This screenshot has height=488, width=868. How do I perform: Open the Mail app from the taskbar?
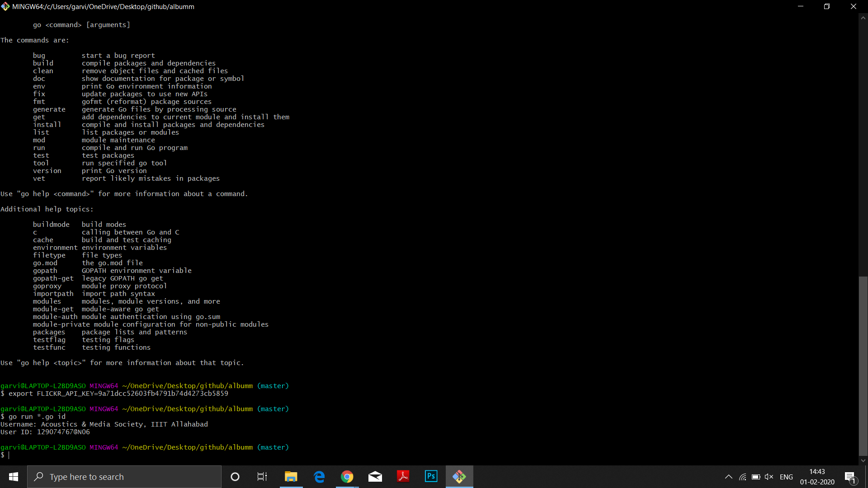coord(375,476)
